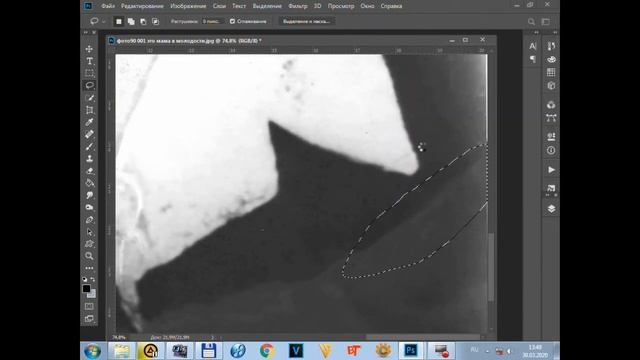Select the Zoom magnifier tool
640x360 pixels.
click(89, 256)
